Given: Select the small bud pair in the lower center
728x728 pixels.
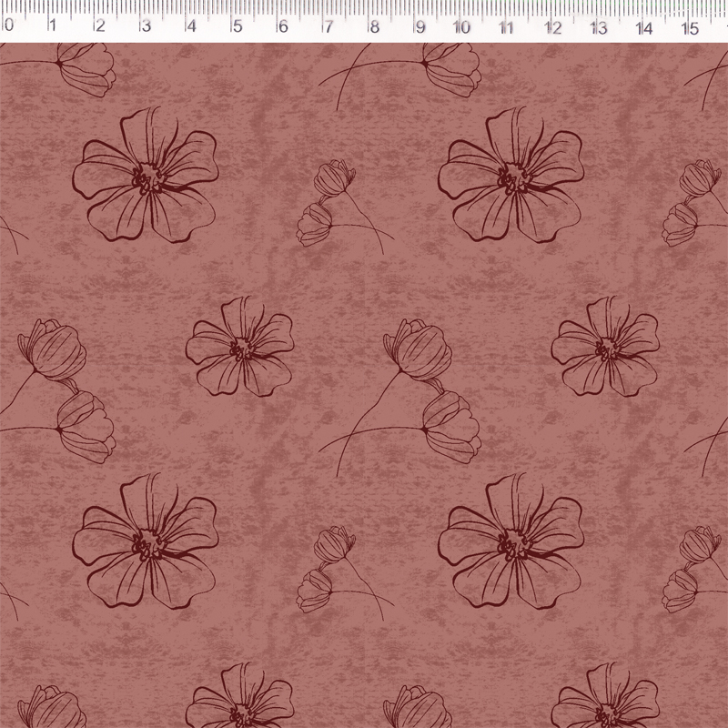Looking at the screenshot, I should (329, 569).
